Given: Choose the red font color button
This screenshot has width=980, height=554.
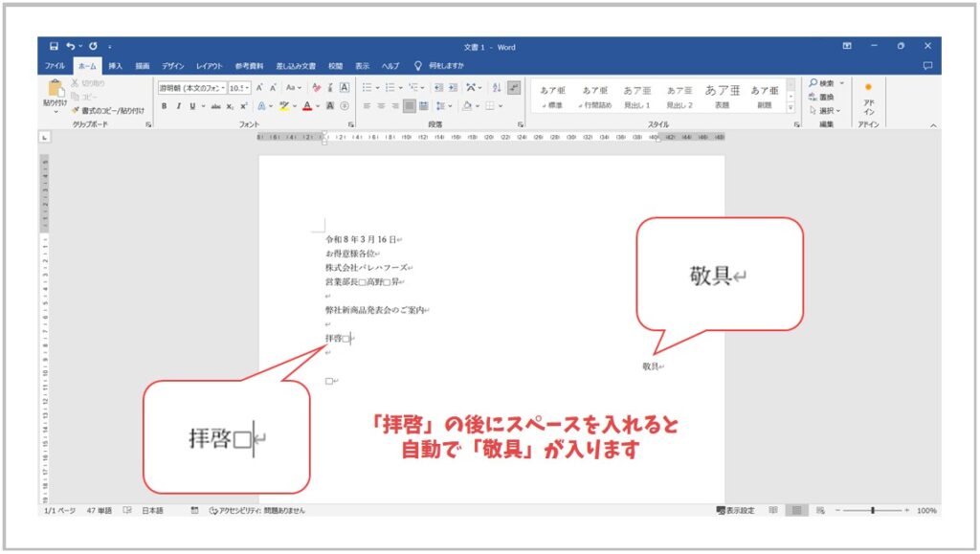Looking at the screenshot, I should 307,106.
